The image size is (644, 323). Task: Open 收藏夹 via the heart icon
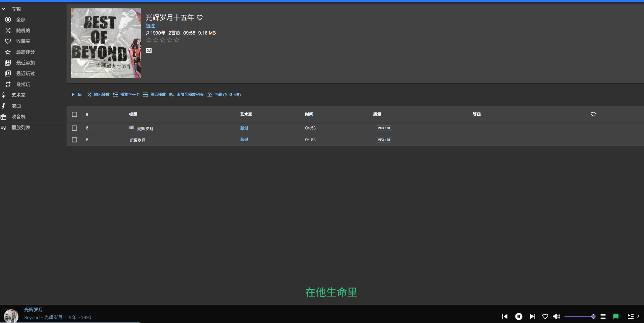[8, 41]
